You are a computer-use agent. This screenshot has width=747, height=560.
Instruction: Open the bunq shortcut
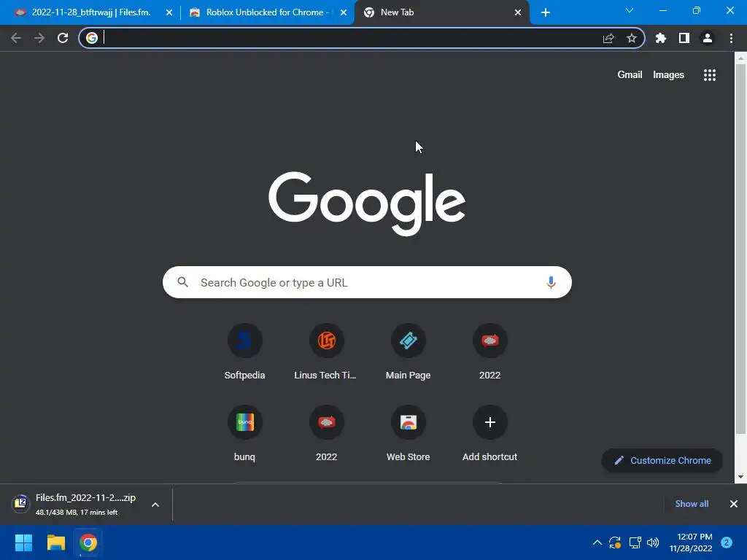point(245,433)
